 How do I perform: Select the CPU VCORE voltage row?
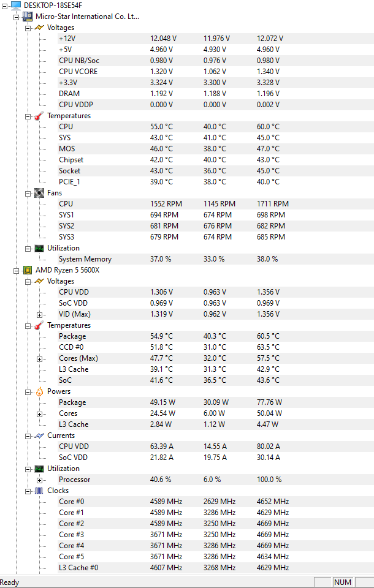[78, 72]
